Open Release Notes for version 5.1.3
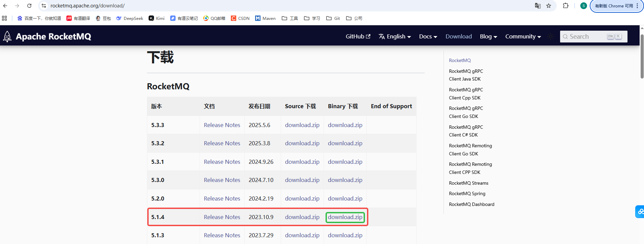 [x=222, y=235]
